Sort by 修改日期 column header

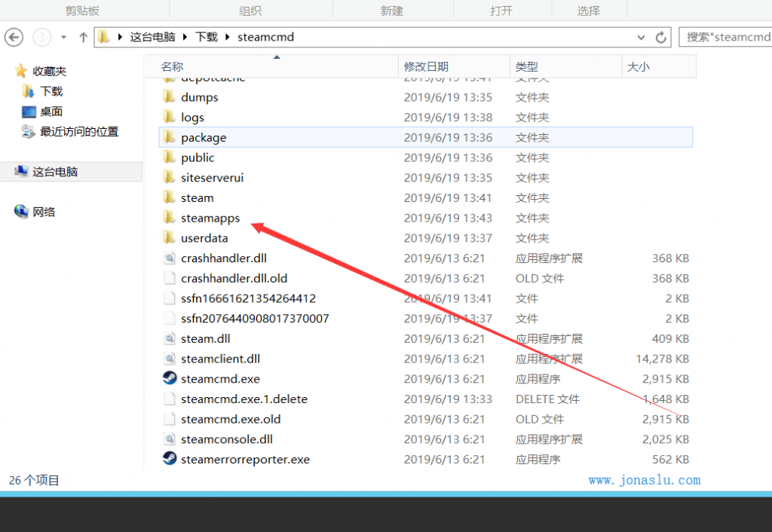pos(426,66)
